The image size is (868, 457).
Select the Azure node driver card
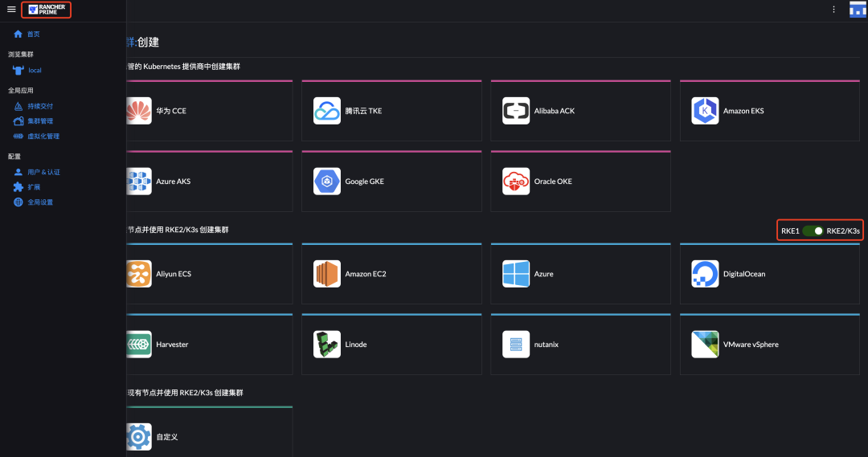[x=581, y=274]
